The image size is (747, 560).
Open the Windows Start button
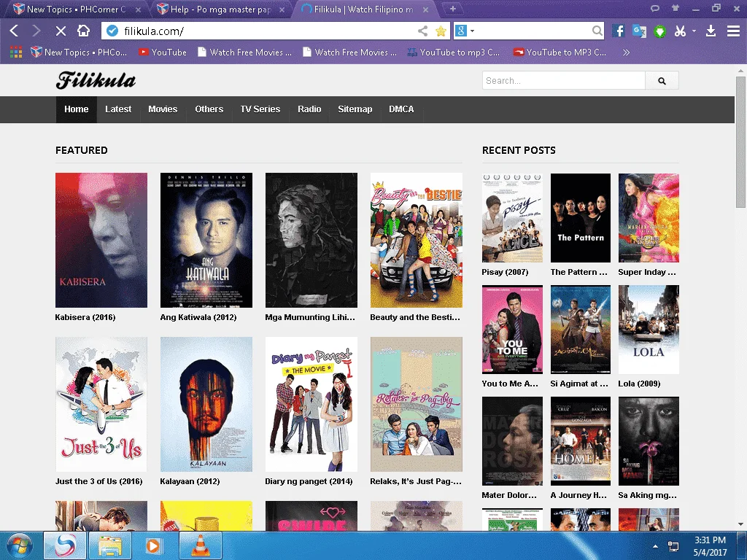pyautogui.click(x=20, y=545)
